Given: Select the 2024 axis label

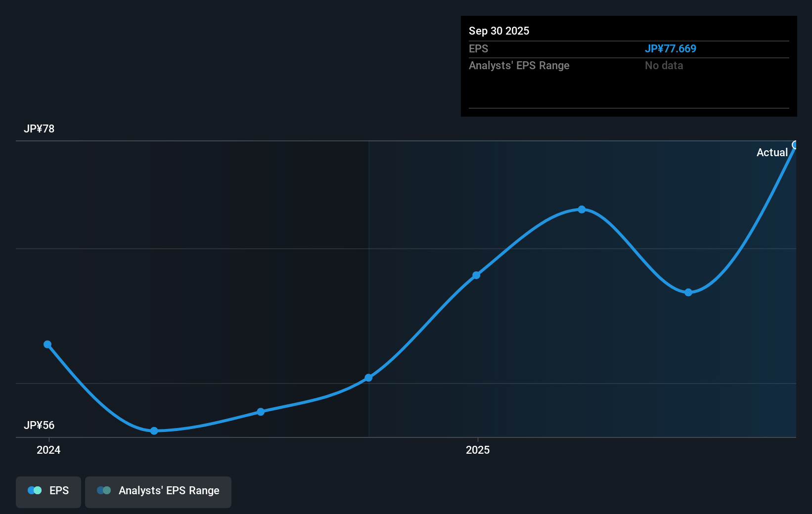Looking at the screenshot, I should [x=47, y=450].
